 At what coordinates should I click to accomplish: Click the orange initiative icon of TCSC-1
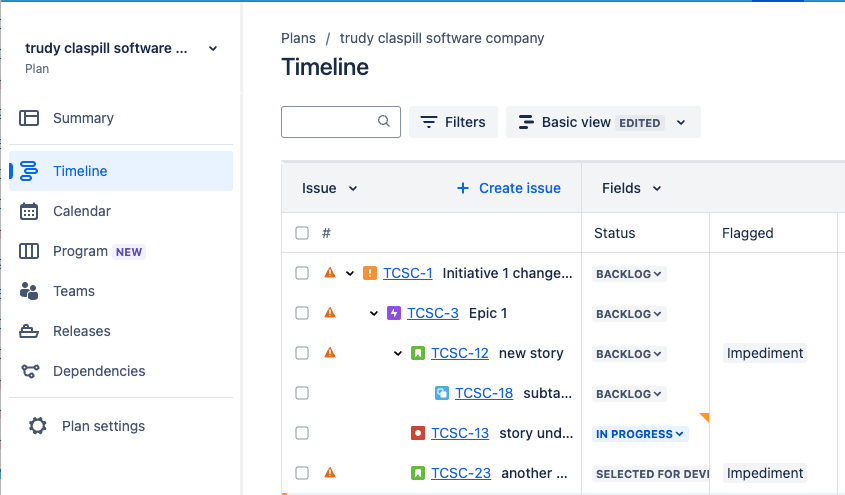coord(370,273)
